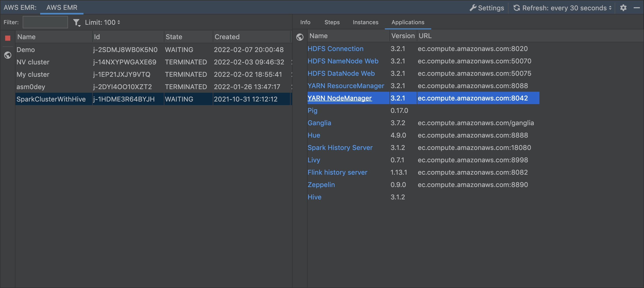The image size is (644, 288).
Task: Hide the tool window with minus icon
Action: (637, 8)
